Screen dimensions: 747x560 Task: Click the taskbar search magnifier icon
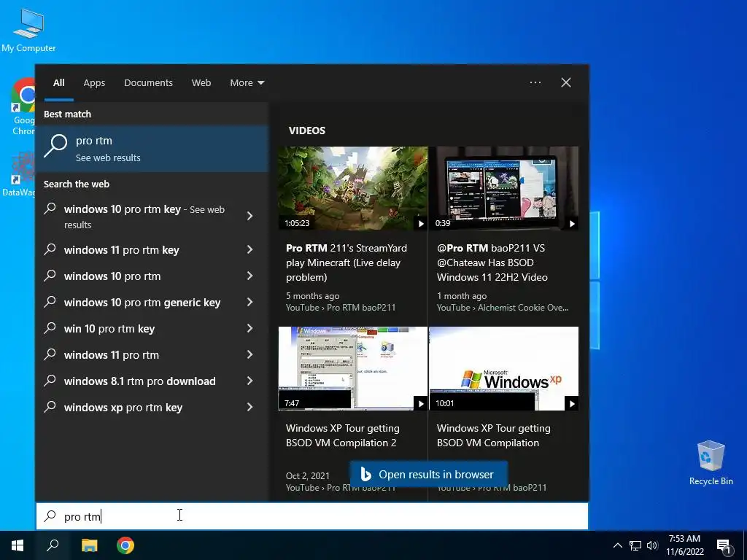[53, 545]
